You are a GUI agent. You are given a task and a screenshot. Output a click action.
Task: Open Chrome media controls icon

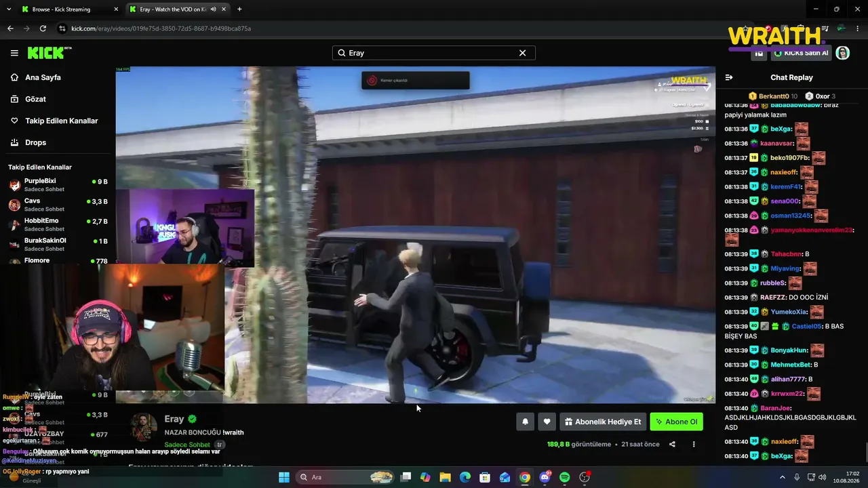point(825,28)
